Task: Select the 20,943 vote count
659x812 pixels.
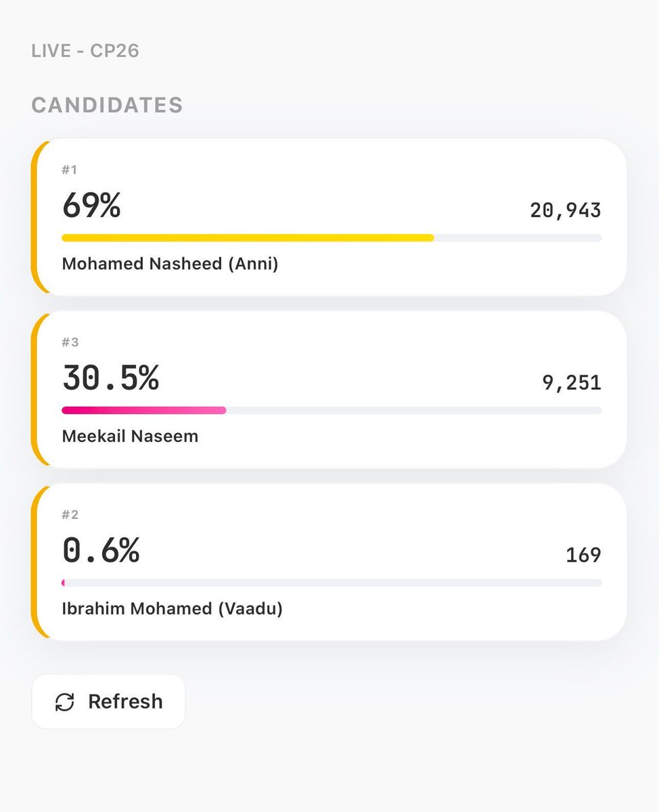Action: point(566,210)
